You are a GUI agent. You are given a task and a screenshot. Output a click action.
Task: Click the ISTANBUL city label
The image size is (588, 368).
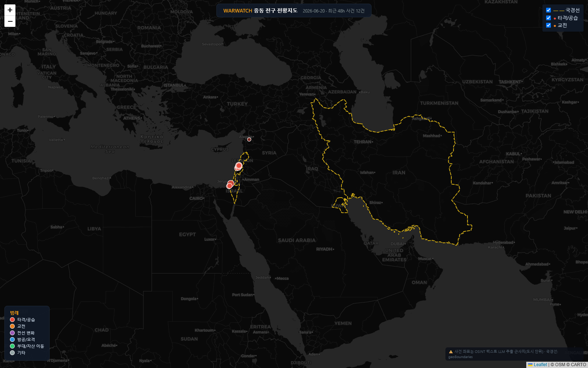coord(175,85)
